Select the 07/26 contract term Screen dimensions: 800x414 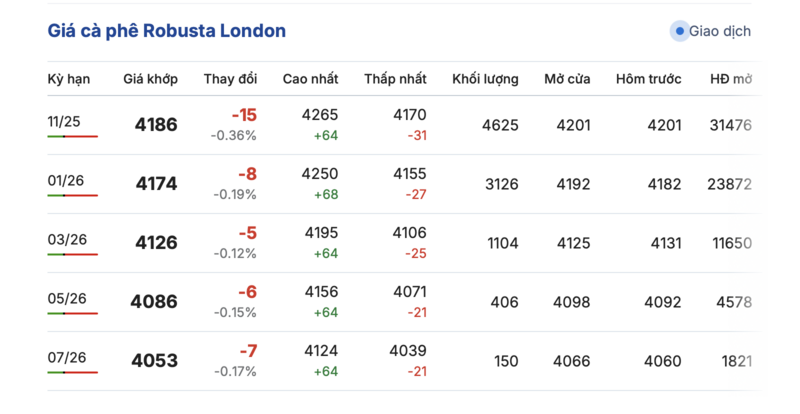pyautogui.click(x=66, y=357)
